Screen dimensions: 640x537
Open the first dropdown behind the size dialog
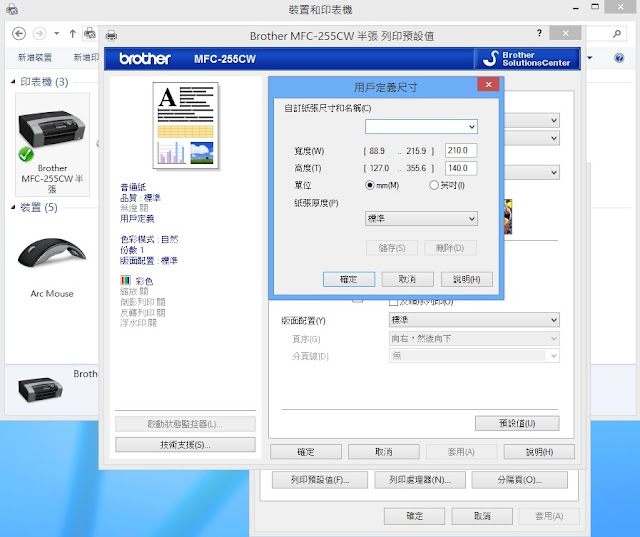click(531, 120)
